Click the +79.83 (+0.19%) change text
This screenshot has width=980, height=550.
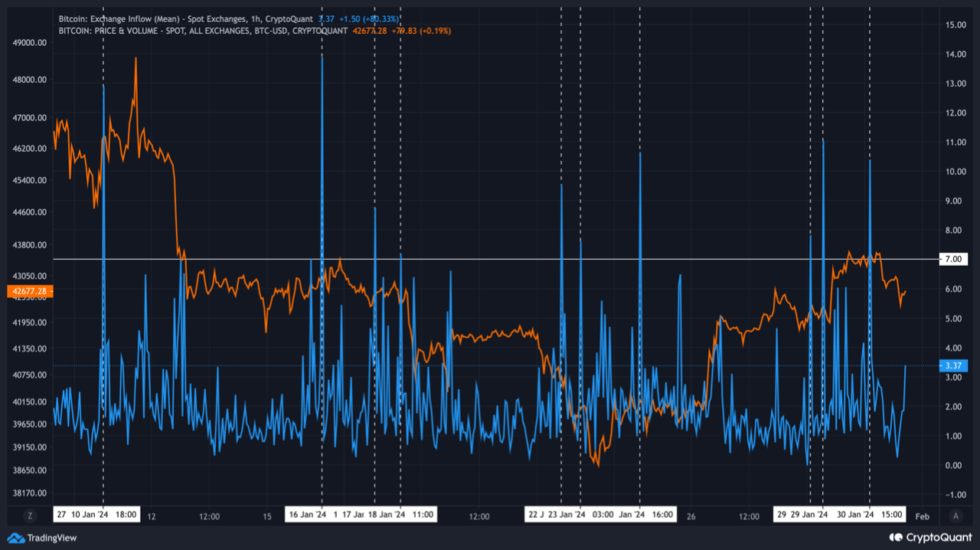(x=421, y=31)
